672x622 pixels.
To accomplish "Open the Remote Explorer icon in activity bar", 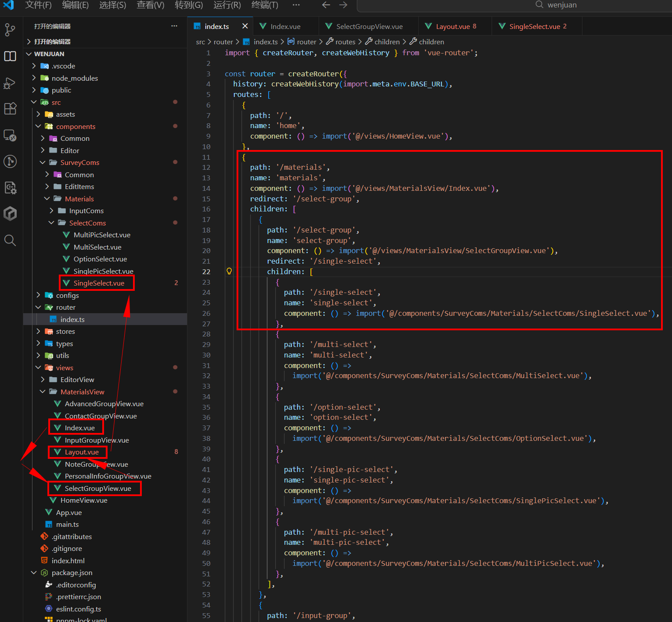I will point(10,135).
